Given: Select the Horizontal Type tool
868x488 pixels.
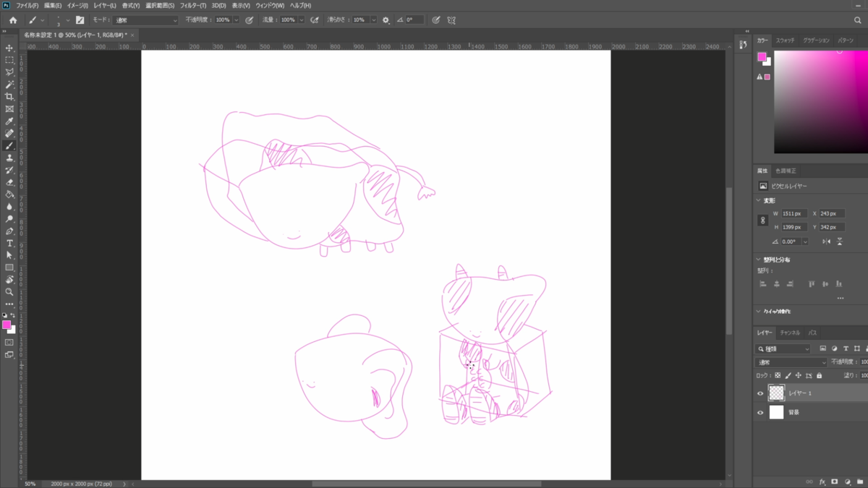Looking at the screenshot, I should 9,244.
